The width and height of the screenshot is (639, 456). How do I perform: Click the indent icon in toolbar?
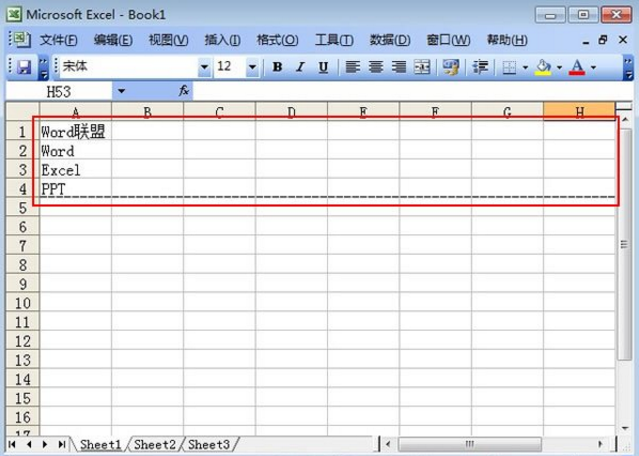pos(480,67)
